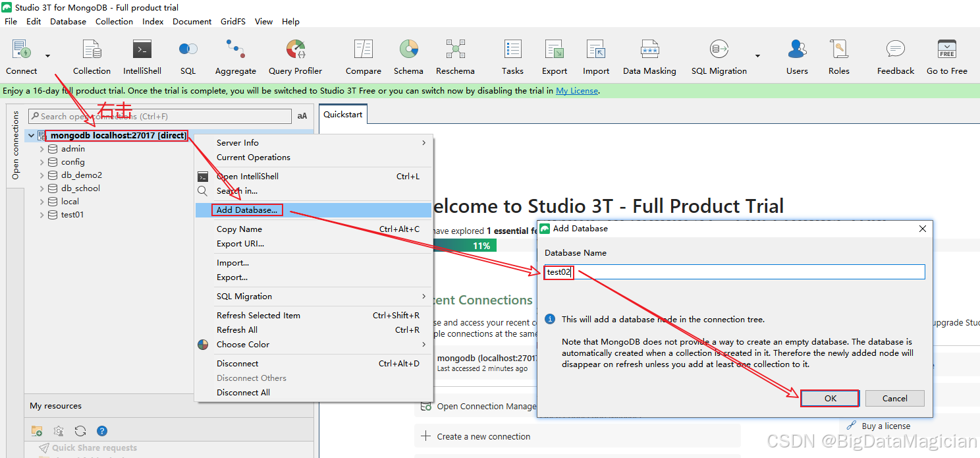This screenshot has height=458, width=980.
Task: Confirm Add Database with OK
Action: pos(830,398)
